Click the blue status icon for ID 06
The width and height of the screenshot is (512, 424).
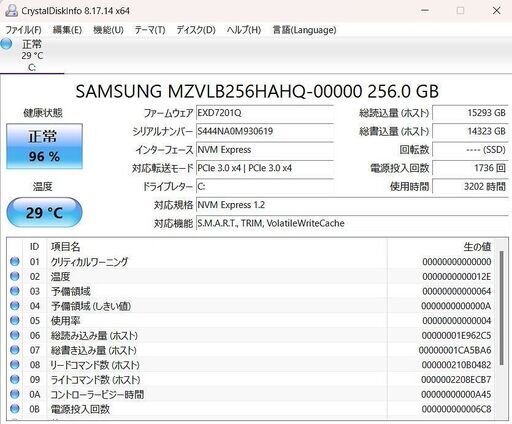pyautogui.click(x=15, y=335)
